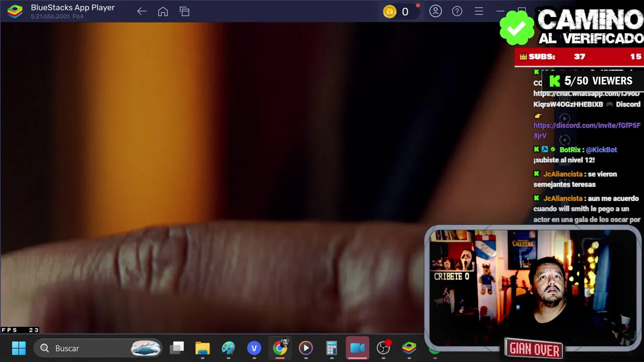Switch to Google Chrome in taskbar
The height and width of the screenshot is (362, 644).
tap(280, 347)
